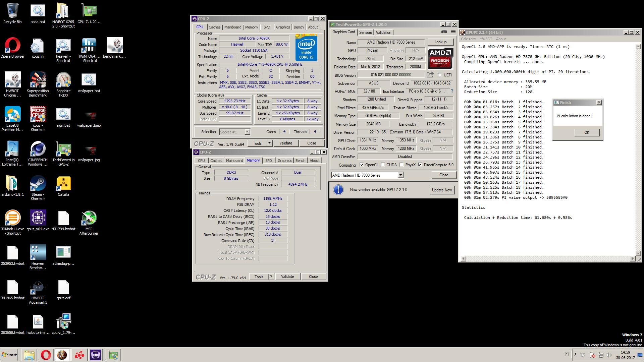Viewport: 644px width, 362px height.
Task: Click the Windows Start button
Action: pos(9,355)
